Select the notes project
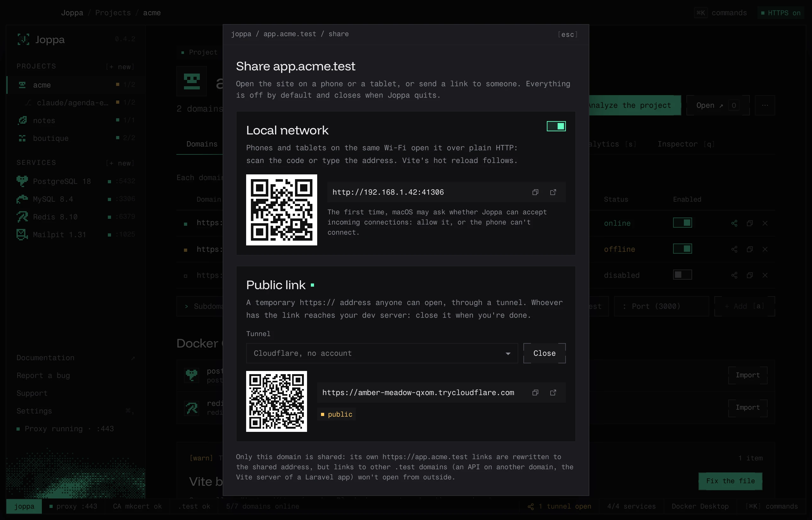The height and width of the screenshot is (520, 812). (x=76, y=120)
